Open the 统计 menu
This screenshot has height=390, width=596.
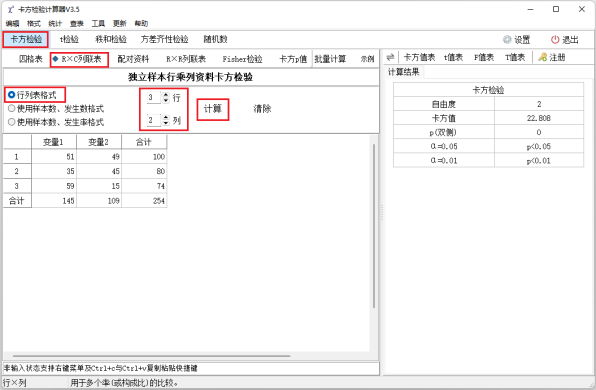click(x=55, y=24)
